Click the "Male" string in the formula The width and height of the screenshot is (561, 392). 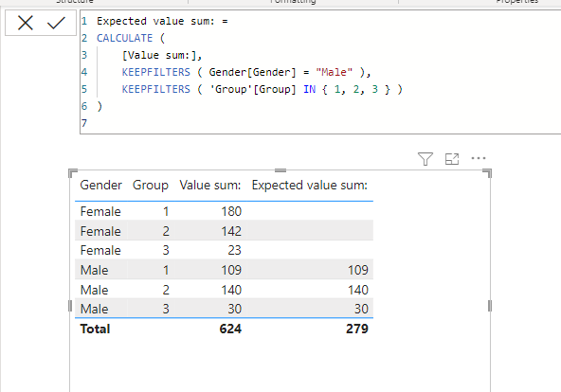coord(334,72)
